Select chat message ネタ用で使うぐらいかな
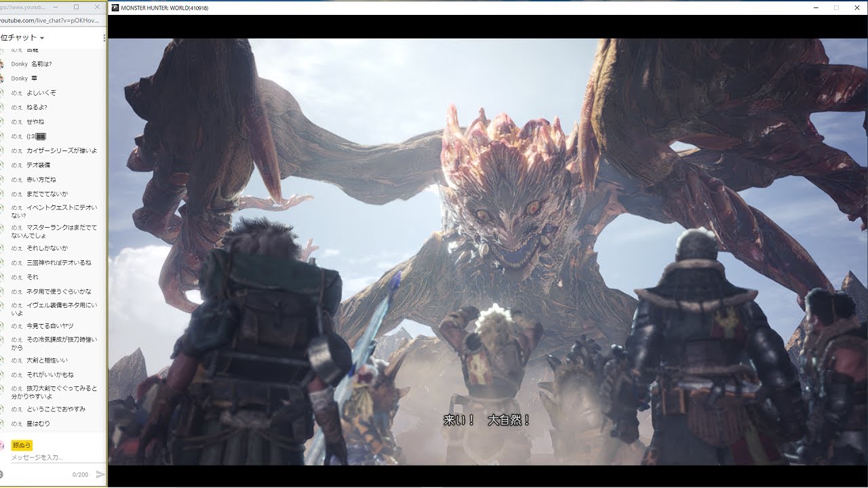The height and width of the screenshot is (488, 868). [x=58, y=291]
